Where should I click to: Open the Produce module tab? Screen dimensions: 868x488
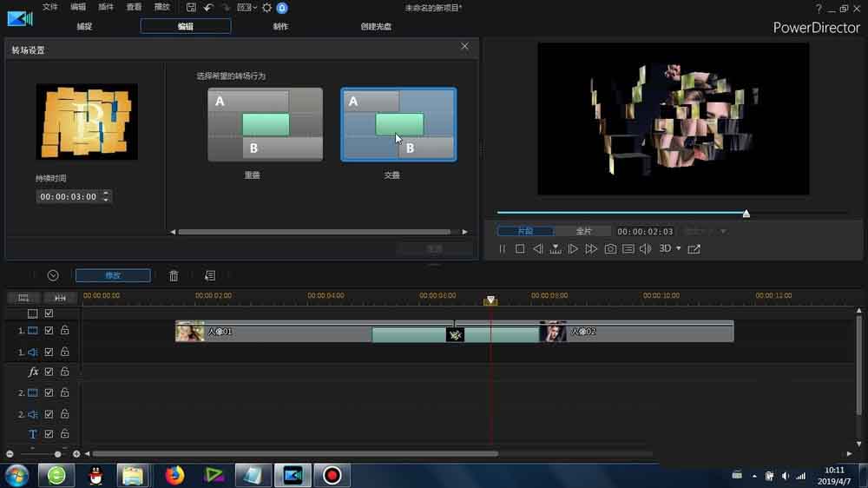pyautogui.click(x=280, y=26)
